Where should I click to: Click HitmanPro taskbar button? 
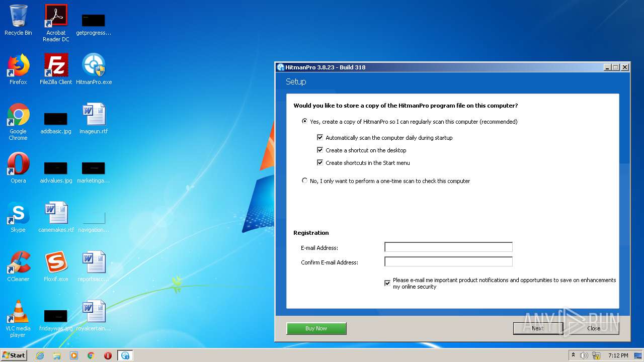[x=125, y=355]
